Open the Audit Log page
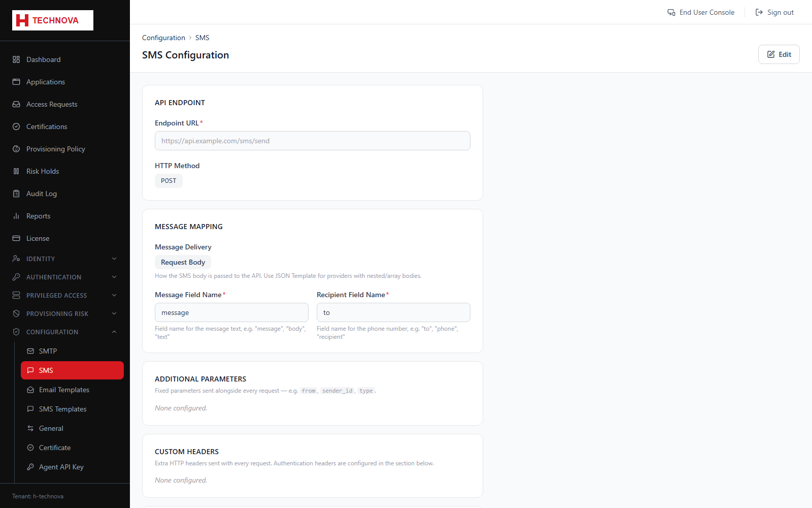The height and width of the screenshot is (508, 812). click(65, 194)
